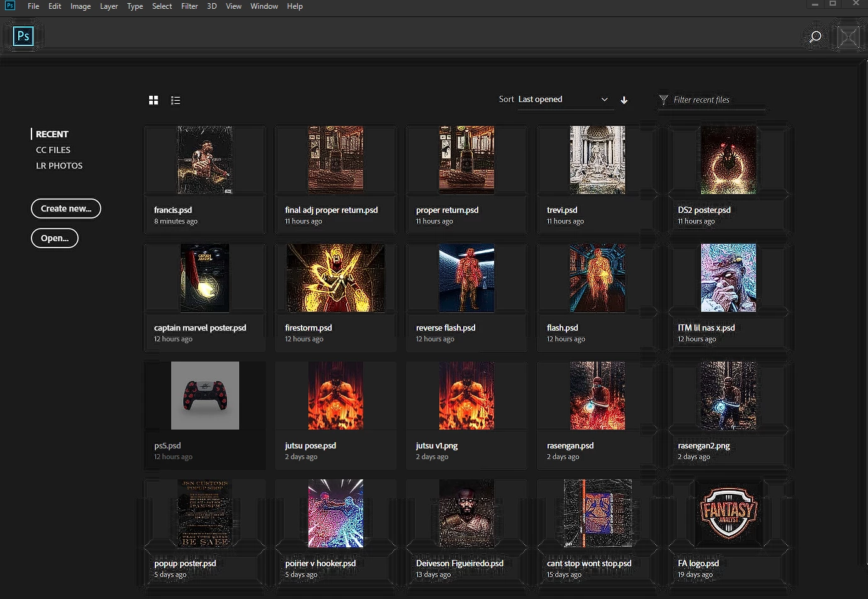This screenshot has width=868, height=599.
Task: Open the Help menu
Action: (x=295, y=6)
